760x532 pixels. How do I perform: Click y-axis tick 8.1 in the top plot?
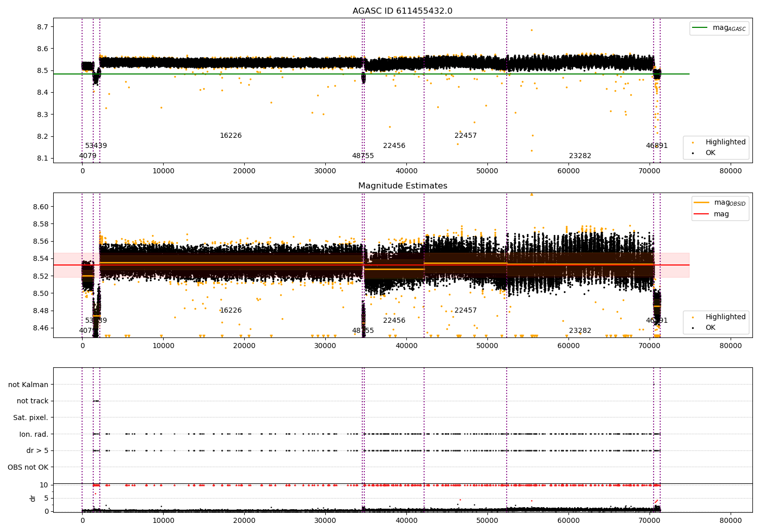(x=43, y=159)
